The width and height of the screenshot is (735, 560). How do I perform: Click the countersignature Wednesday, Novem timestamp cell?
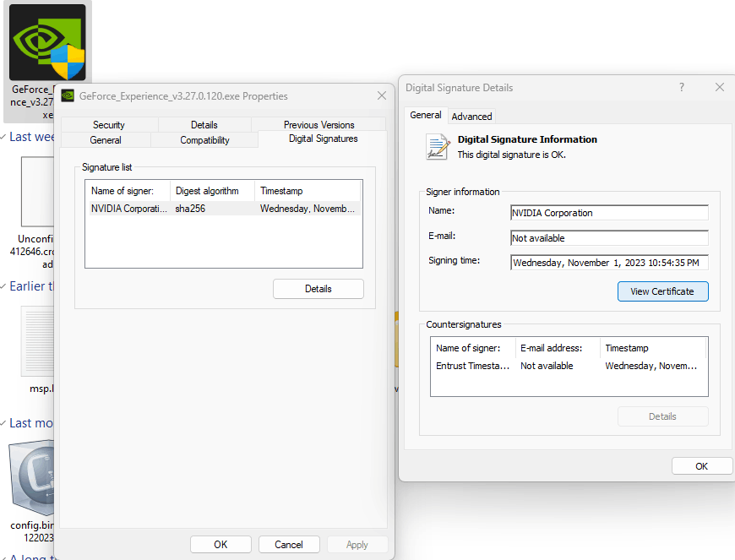[x=651, y=366]
